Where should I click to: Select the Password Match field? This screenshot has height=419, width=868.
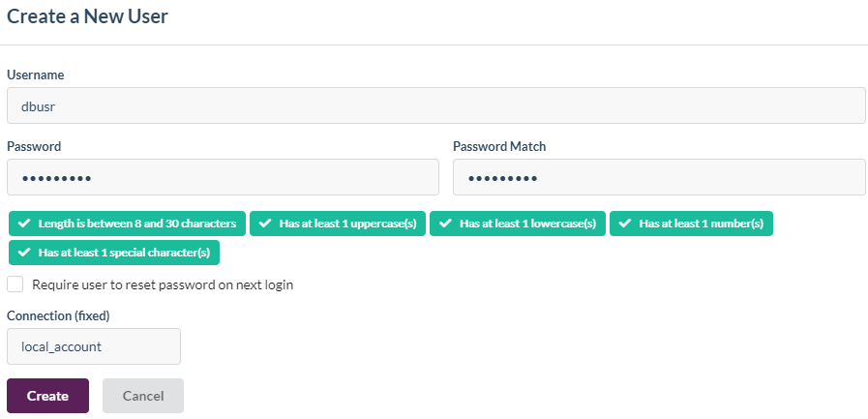658,178
